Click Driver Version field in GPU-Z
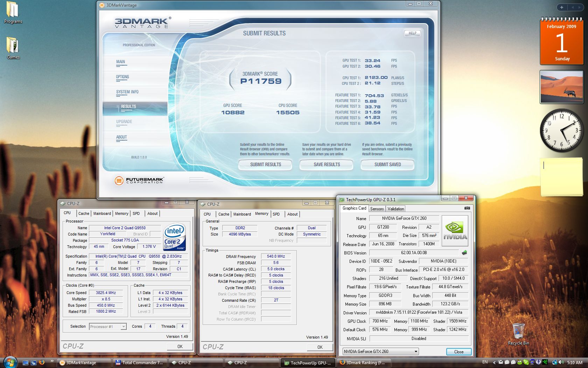The image size is (588, 368). 419,312
